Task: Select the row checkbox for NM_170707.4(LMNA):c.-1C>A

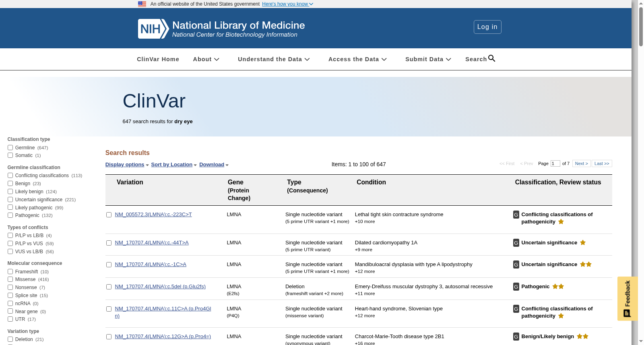Action: [x=109, y=265]
